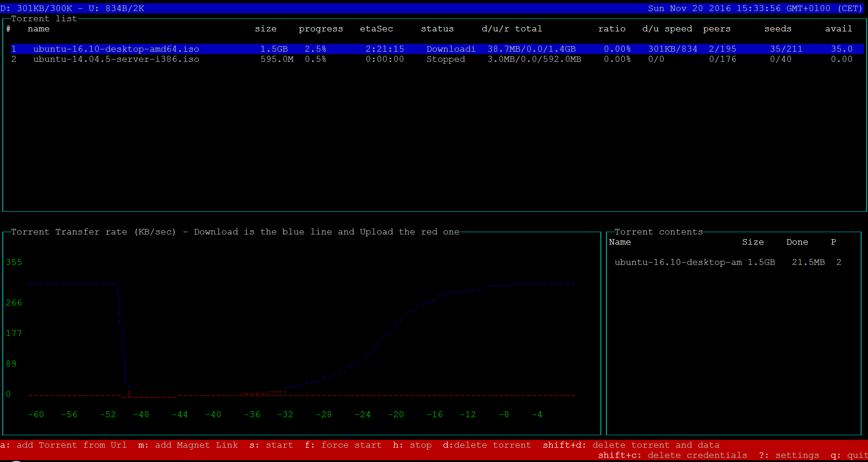Click the date and time in header bar

pyautogui.click(x=755, y=8)
